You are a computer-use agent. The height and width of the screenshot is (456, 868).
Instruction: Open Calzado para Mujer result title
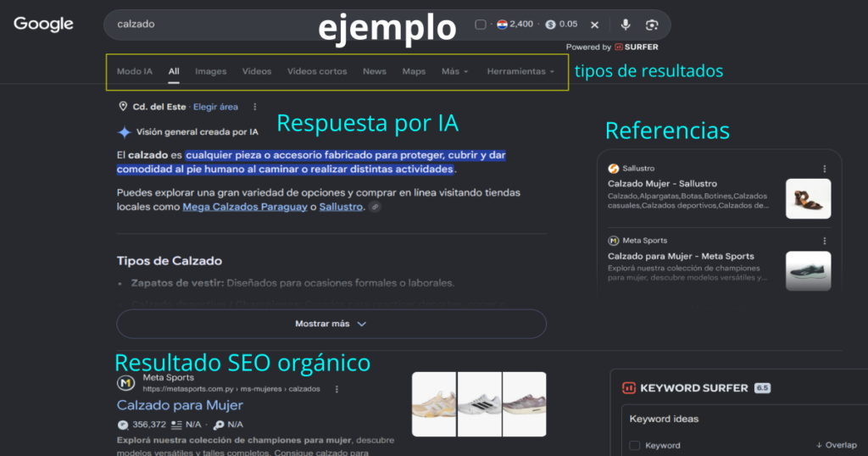pyautogui.click(x=180, y=405)
